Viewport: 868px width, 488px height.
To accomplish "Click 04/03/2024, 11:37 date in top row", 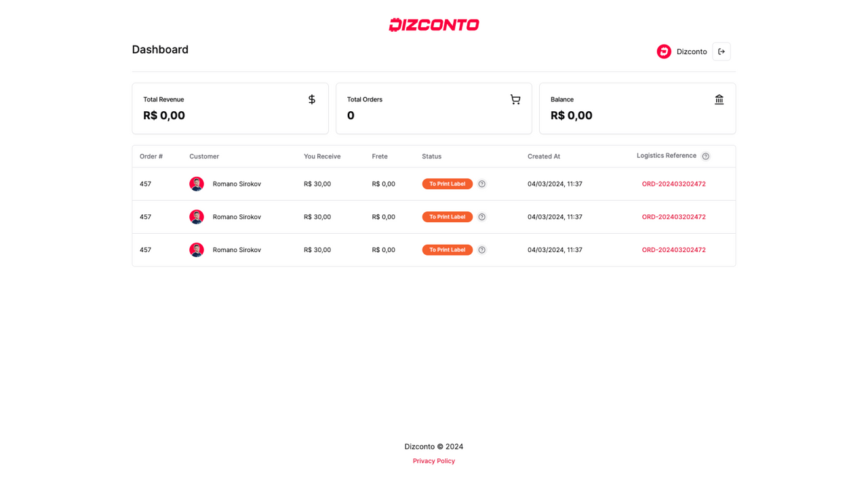I will 555,184.
